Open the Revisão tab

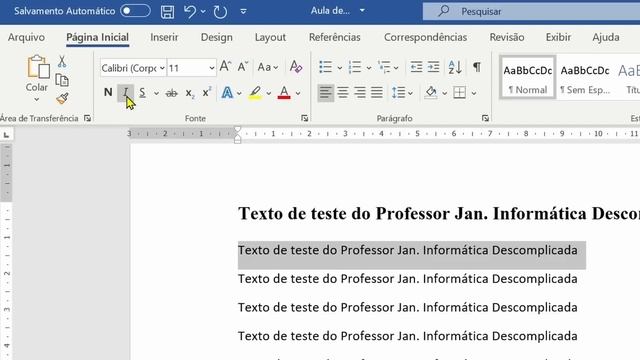click(x=507, y=37)
